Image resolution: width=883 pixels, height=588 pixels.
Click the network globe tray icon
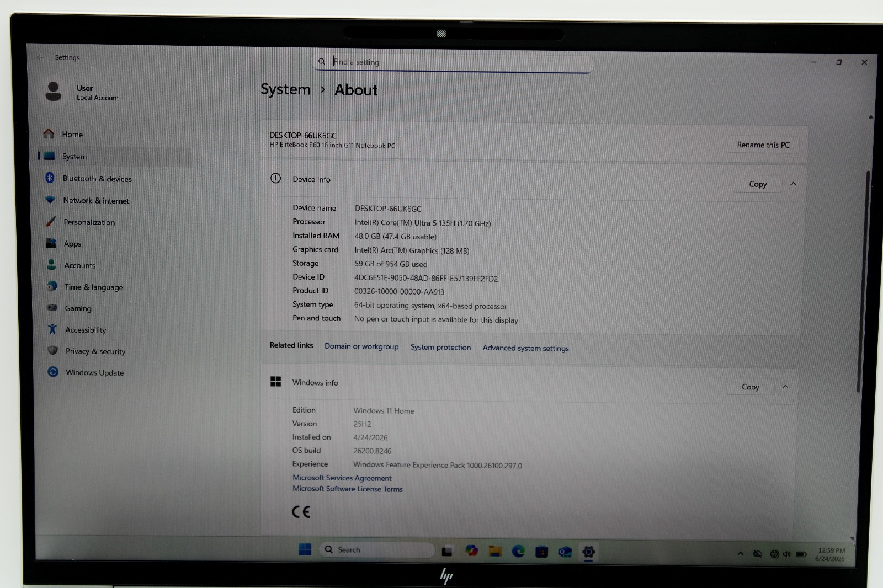coord(774,554)
